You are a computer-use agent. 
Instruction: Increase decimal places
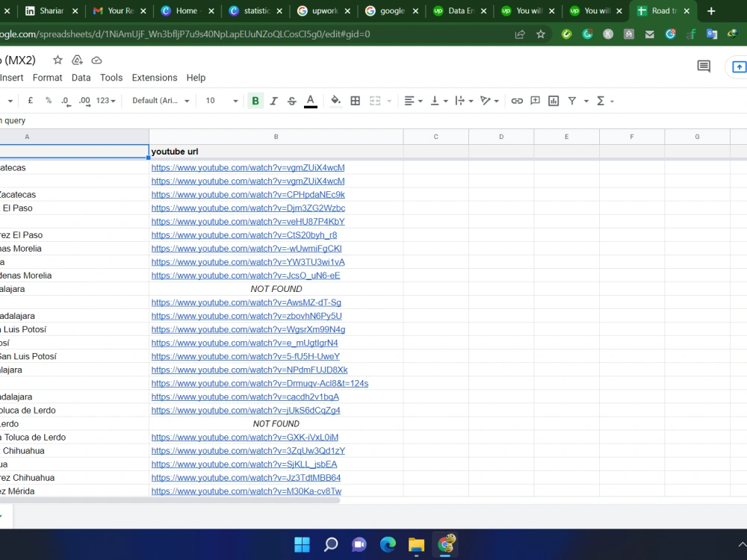(84, 101)
